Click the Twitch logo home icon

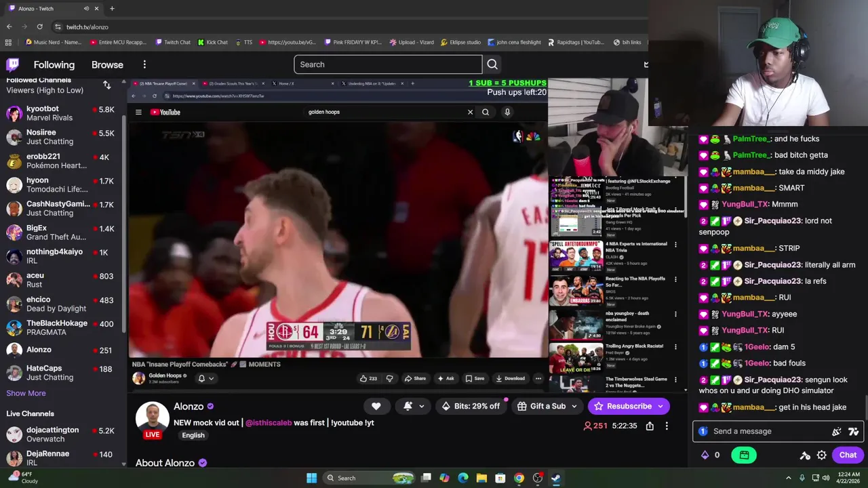pyautogui.click(x=12, y=64)
